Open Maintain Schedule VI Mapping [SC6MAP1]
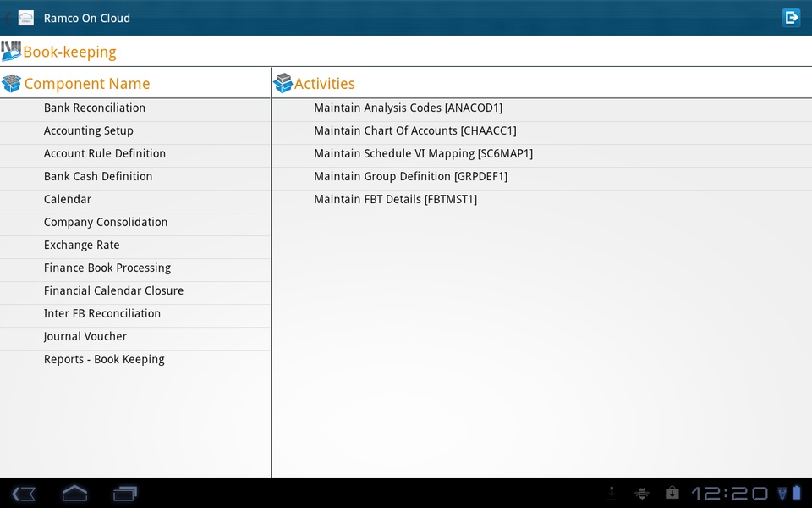The height and width of the screenshot is (508, 812). click(x=541, y=156)
